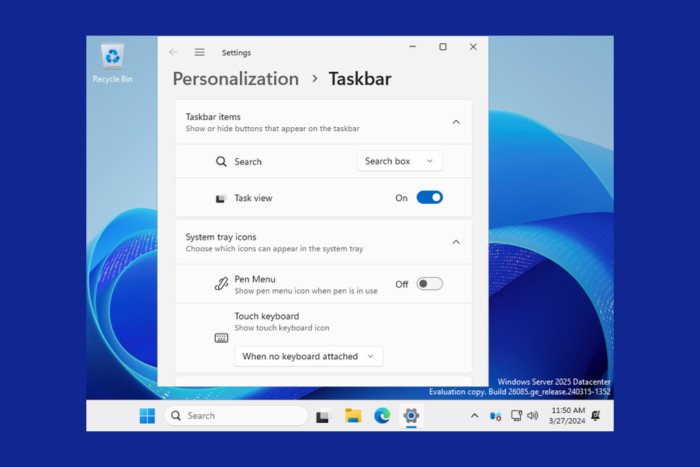The image size is (700, 467).
Task: Open the Windows Start menu
Action: click(x=147, y=416)
